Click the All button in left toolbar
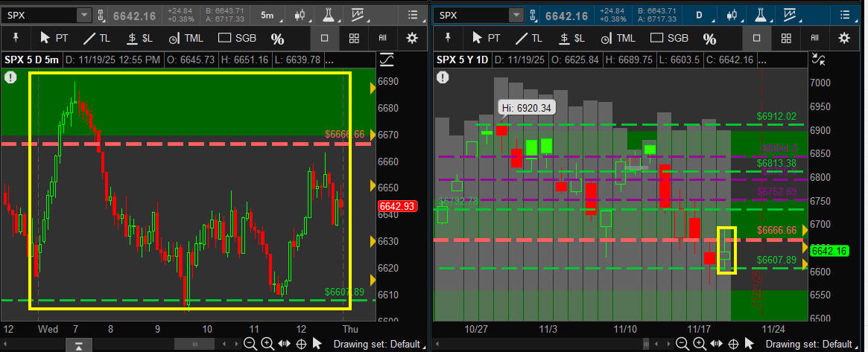The height and width of the screenshot is (352, 868). [x=383, y=38]
